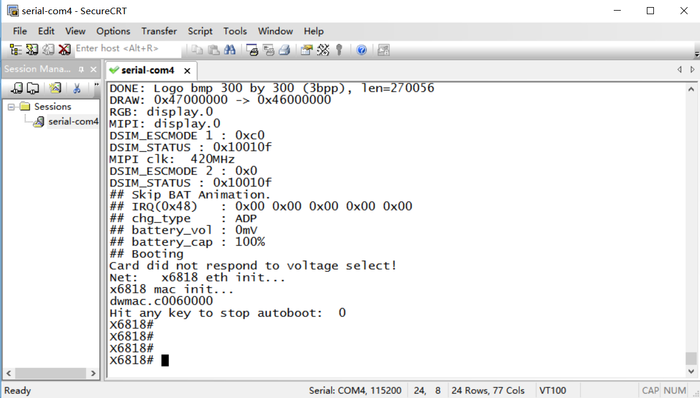Image resolution: width=700 pixels, height=398 pixels.
Task: Click terminal scrollbar up arrow
Action: (691, 89)
